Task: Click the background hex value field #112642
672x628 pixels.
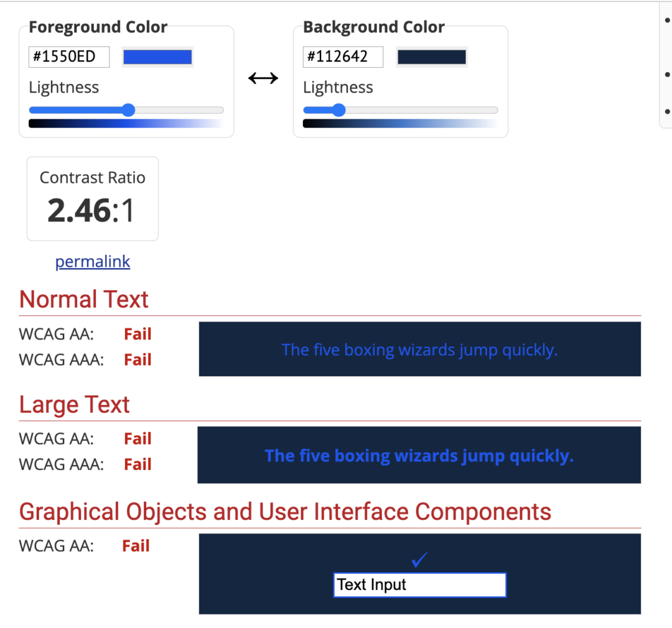Action: point(343,57)
